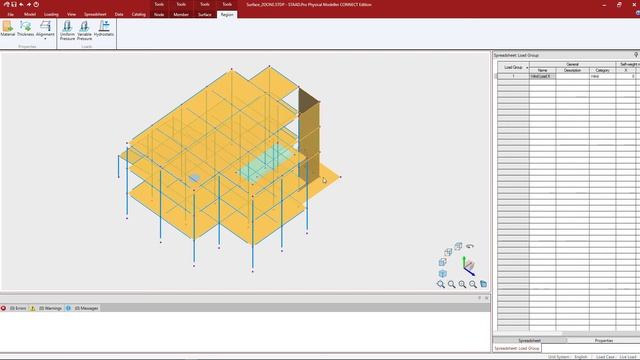Switch to the Properties bottom tab
The height and width of the screenshot is (360, 640).
(x=603, y=340)
